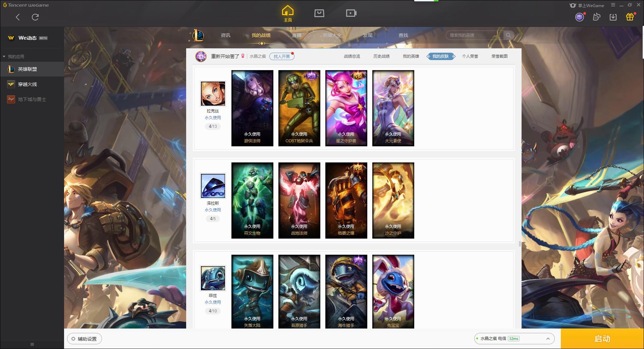
Task: Open the hamburger menu icon at top right
Action: (x=613, y=5)
